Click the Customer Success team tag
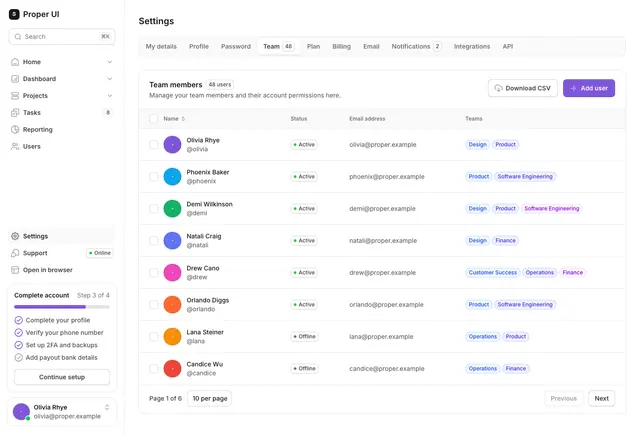Screen dimensions: 640x435 [493, 273]
